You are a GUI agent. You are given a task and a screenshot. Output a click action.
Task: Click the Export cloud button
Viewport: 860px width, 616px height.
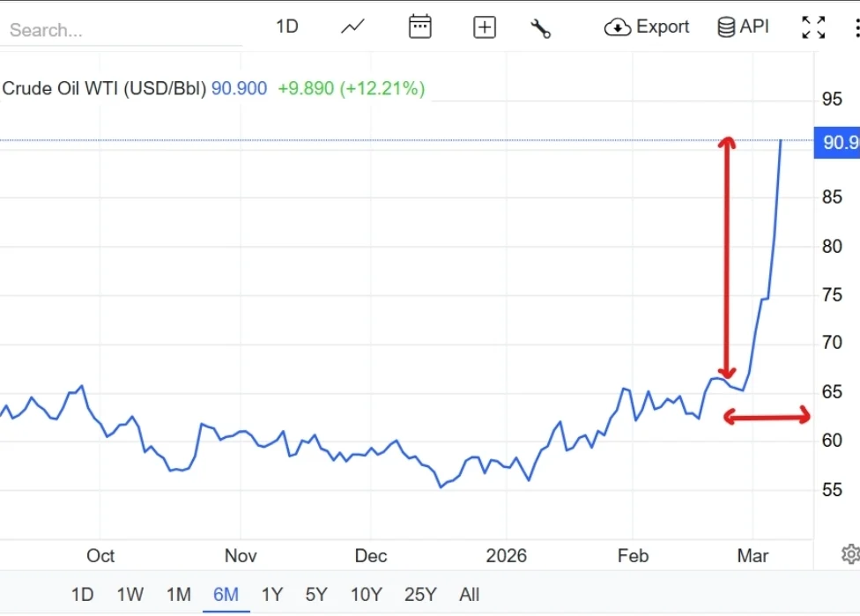click(x=646, y=26)
